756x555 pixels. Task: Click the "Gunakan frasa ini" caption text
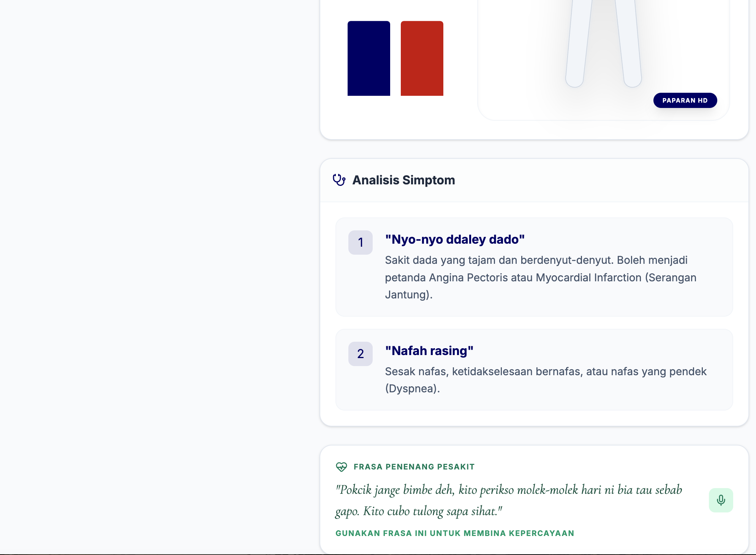click(455, 533)
